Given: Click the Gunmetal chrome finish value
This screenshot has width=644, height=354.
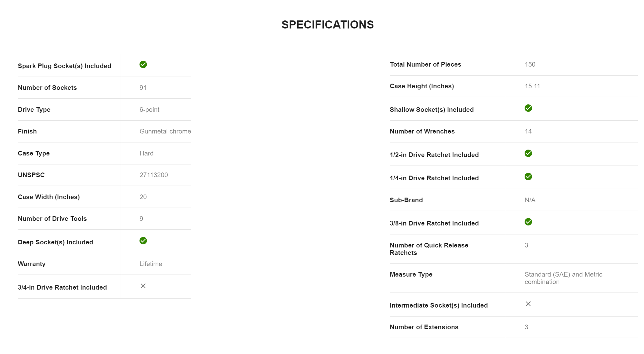Looking at the screenshot, I should pyautogui.click(x=165, y=131).
